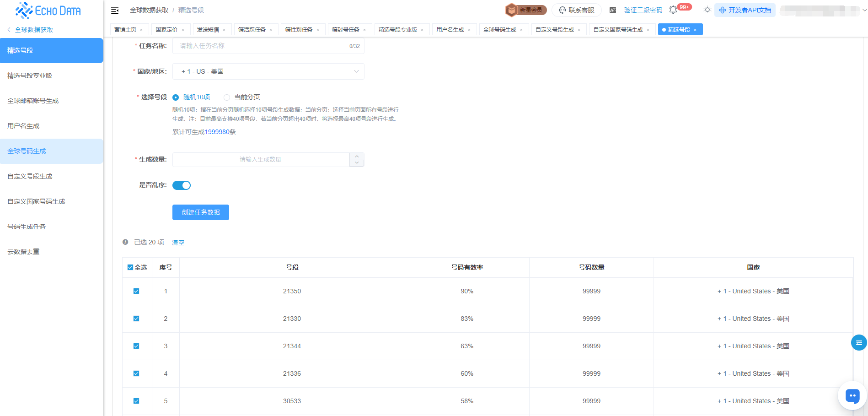Click 全球数据获取 breadcrumb

tap(149, 10)
